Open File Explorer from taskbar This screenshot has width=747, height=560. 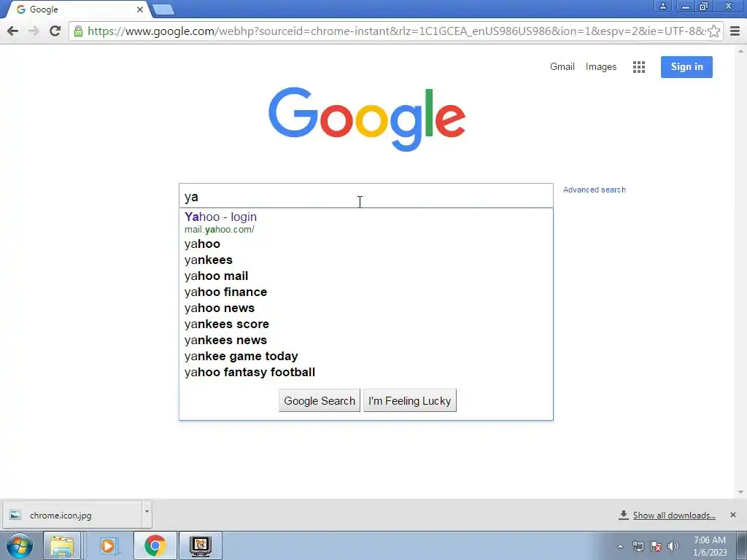63,545
